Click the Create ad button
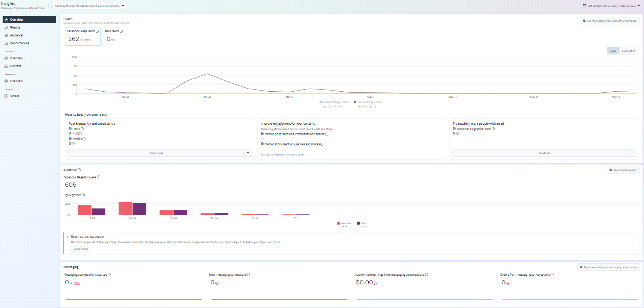 tap(544, 153)
